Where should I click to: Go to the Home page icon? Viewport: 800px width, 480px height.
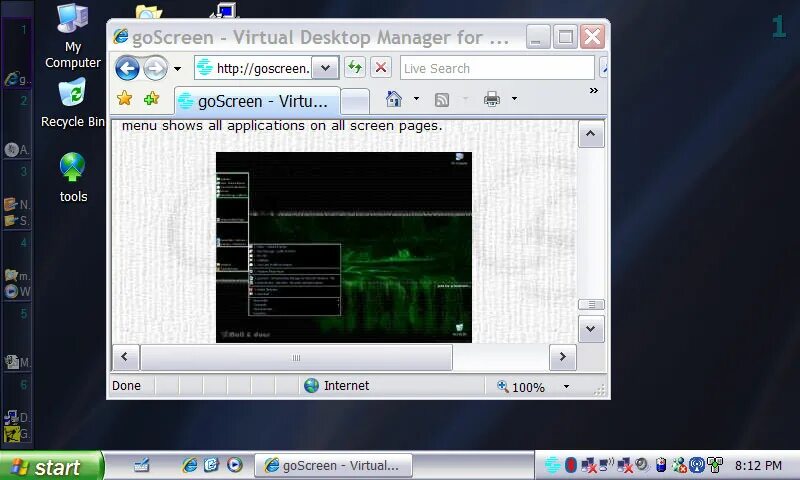(393, 98)
